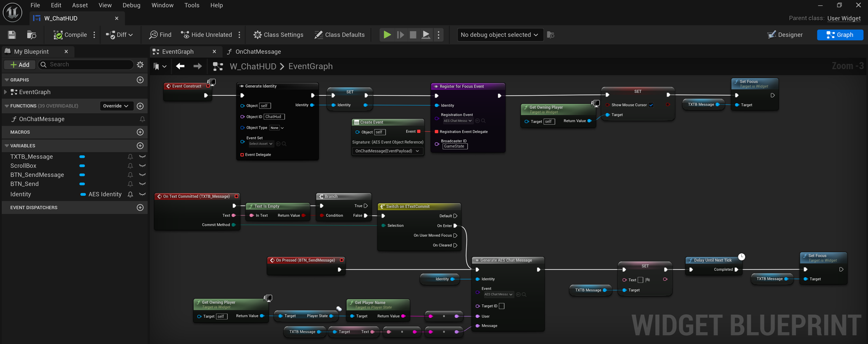
Task: Open the No debug object selected dropdown
Action: pos(500,34)
